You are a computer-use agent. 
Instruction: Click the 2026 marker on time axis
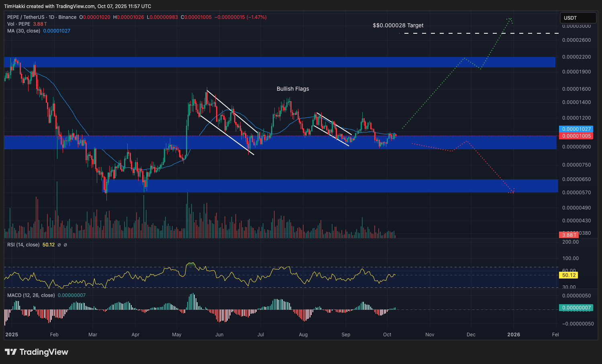(514, 335)
